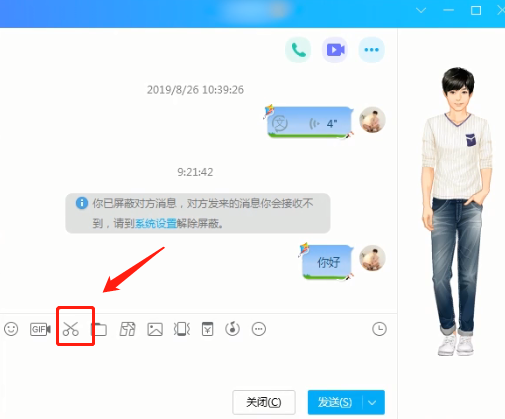505x419 pixels.
Task: Start a video call
Action: pyautogui.click(x=335, y=50)
